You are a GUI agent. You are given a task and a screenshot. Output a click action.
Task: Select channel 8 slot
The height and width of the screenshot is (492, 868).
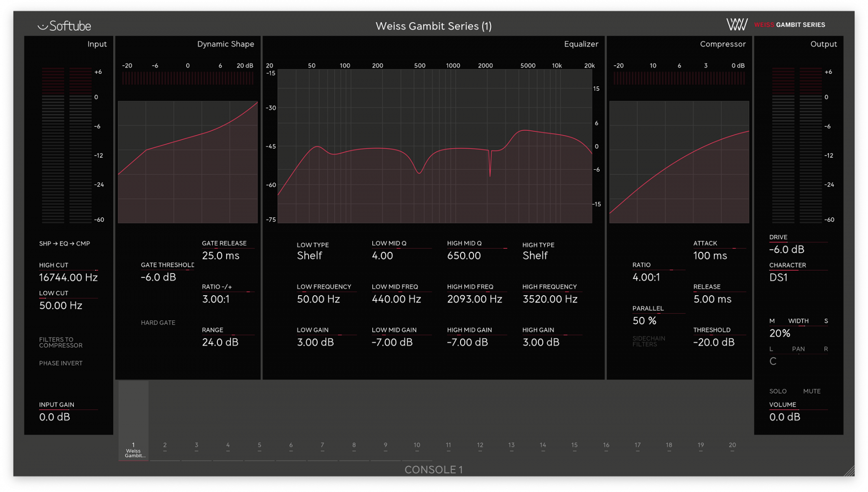(x=354, y=447)
